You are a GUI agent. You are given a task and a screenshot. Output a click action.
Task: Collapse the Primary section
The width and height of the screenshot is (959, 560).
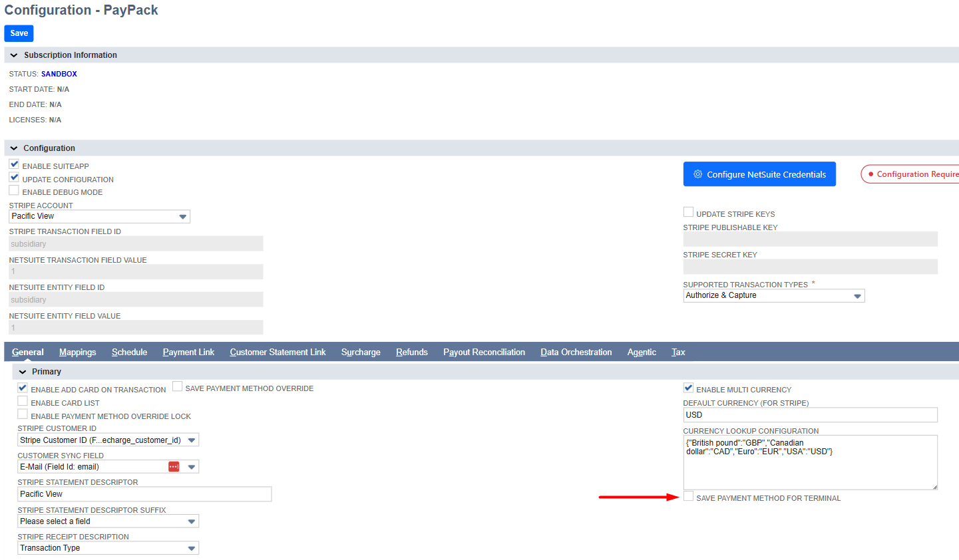point(23,372)
